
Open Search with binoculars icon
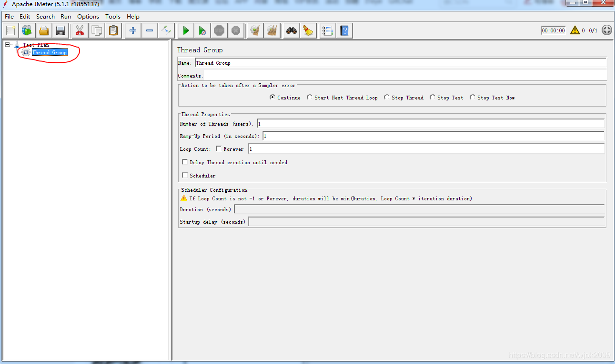(292, 31)
